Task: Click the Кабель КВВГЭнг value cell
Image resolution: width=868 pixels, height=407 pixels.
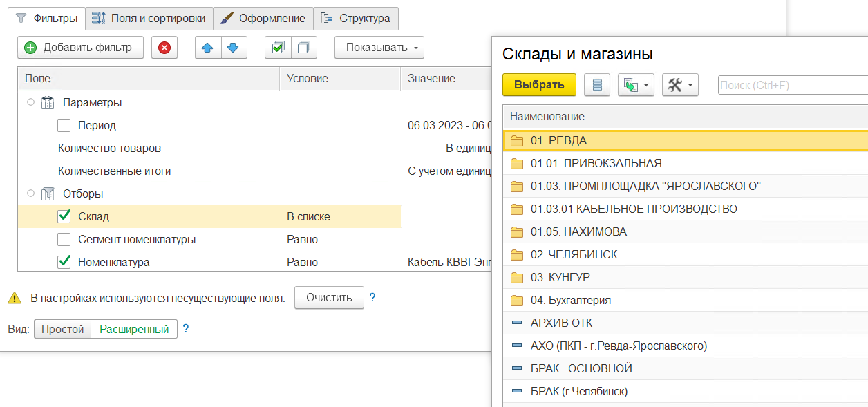Action: [449, 262]
